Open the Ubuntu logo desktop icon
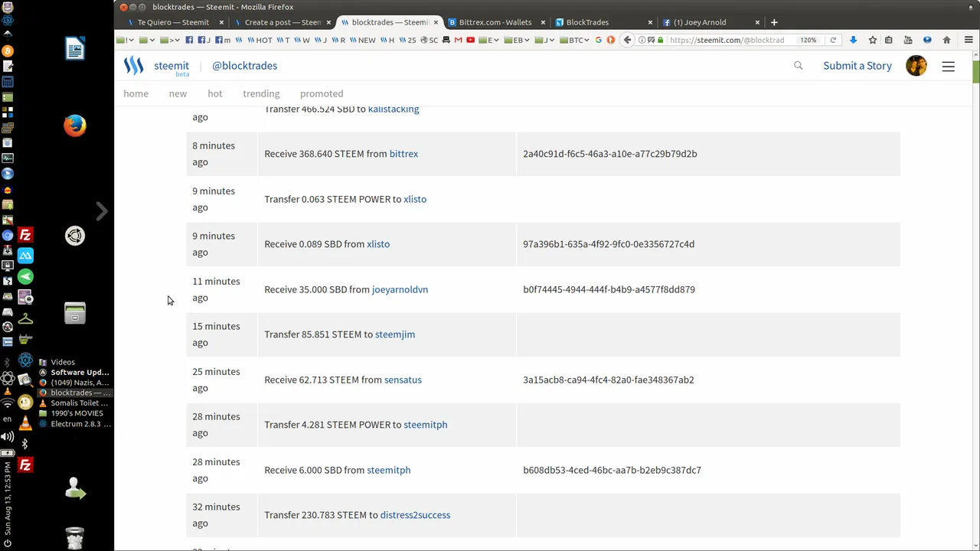 click(x=75, y=236)
